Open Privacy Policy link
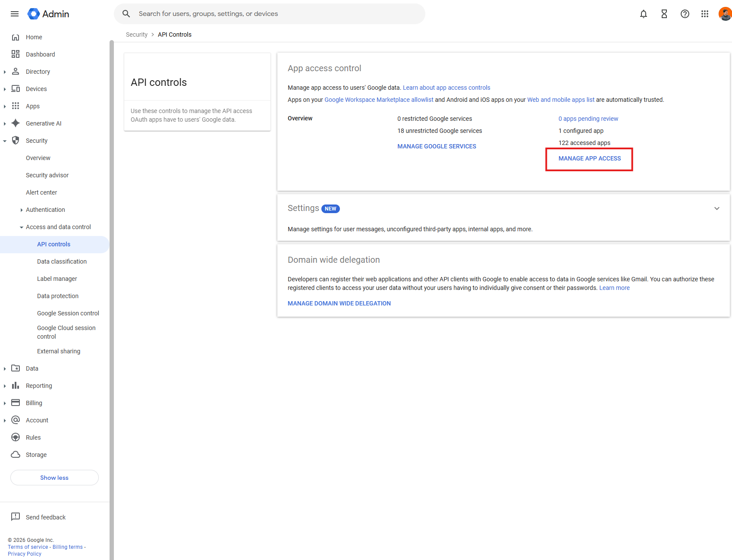 (x=25, y=554)
